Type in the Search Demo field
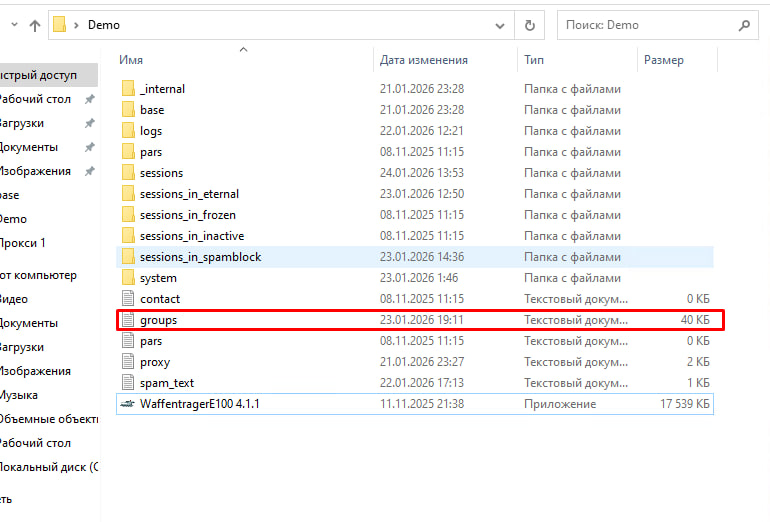This screenshot has height=522, width=770. [x=645, y=25]
